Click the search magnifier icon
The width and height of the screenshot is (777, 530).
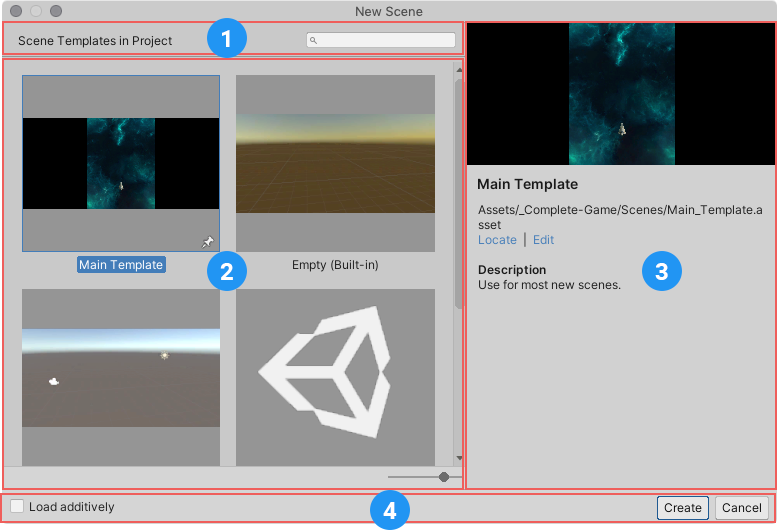(313, 41)
